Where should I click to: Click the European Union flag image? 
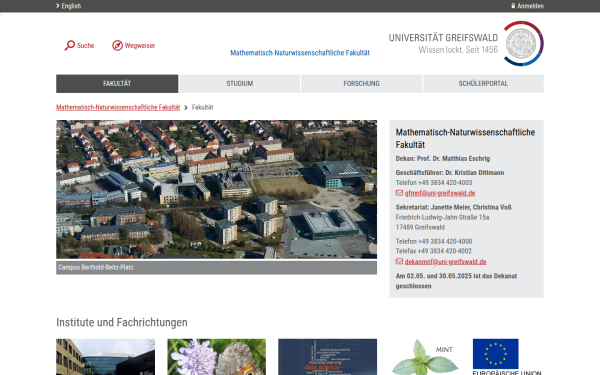(496, 354)
